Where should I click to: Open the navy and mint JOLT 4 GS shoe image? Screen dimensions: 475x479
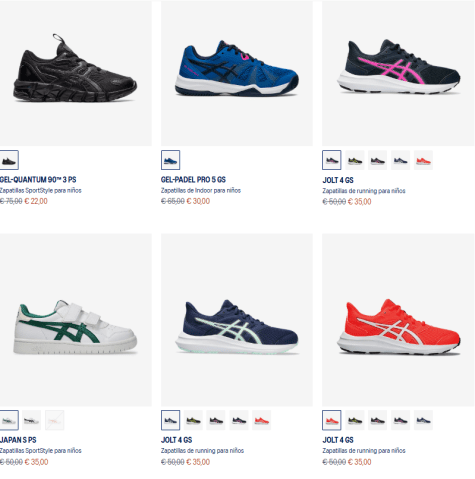click(237, 320)
